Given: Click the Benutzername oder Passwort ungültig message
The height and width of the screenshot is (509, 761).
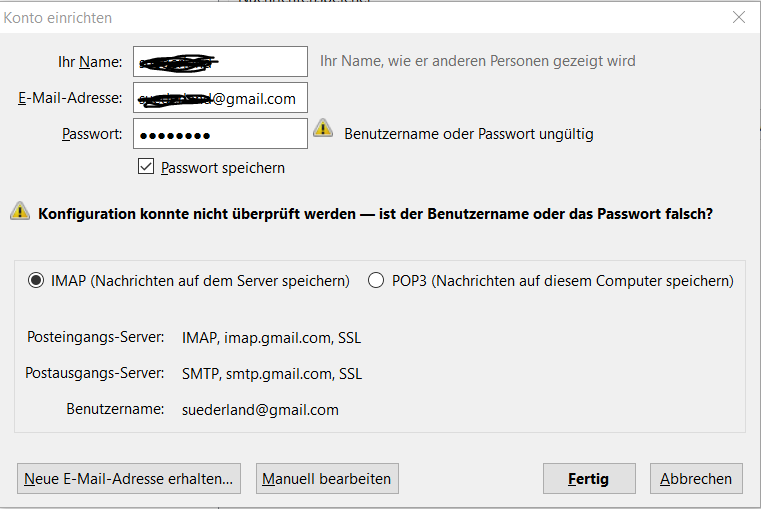Looking at the screenshot, I should (x=469, y=134).
